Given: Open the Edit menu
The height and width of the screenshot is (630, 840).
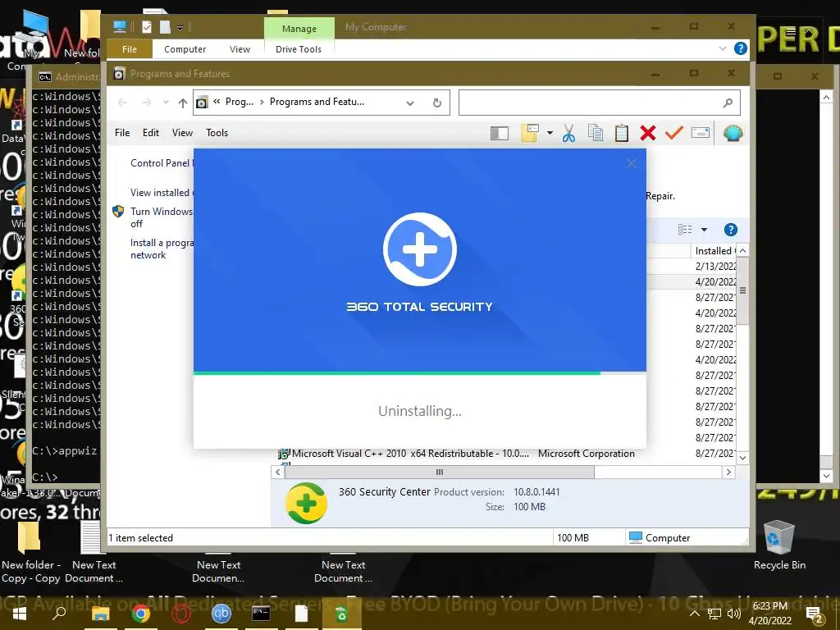Looking at the screenshot, I should (x=151, y=133).
